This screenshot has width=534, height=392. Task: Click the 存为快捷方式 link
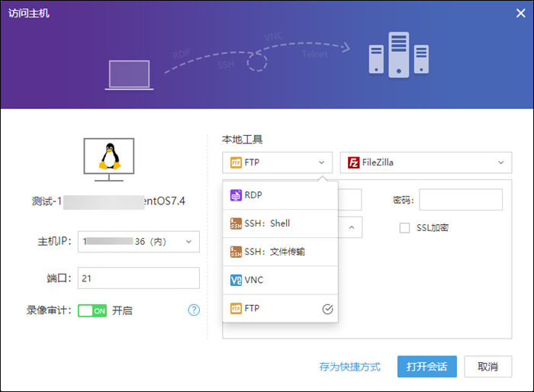349,367
